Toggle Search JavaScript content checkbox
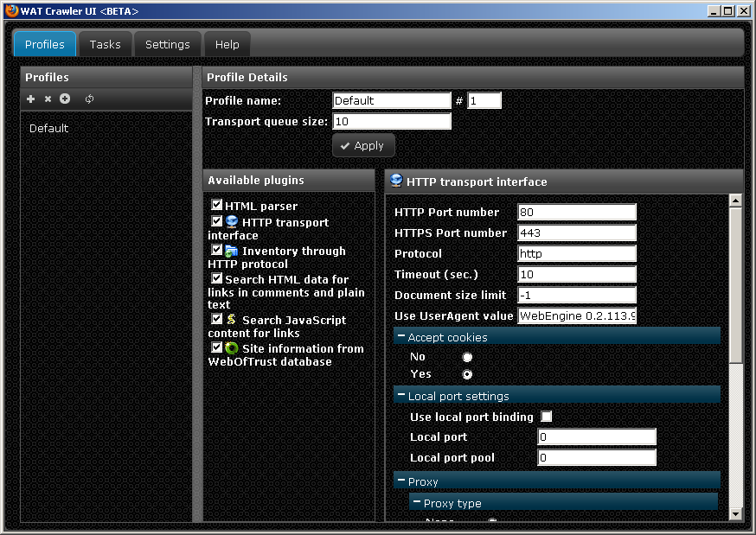The height and width of the screenshot is (535, 756). click(x=216, y=319)
